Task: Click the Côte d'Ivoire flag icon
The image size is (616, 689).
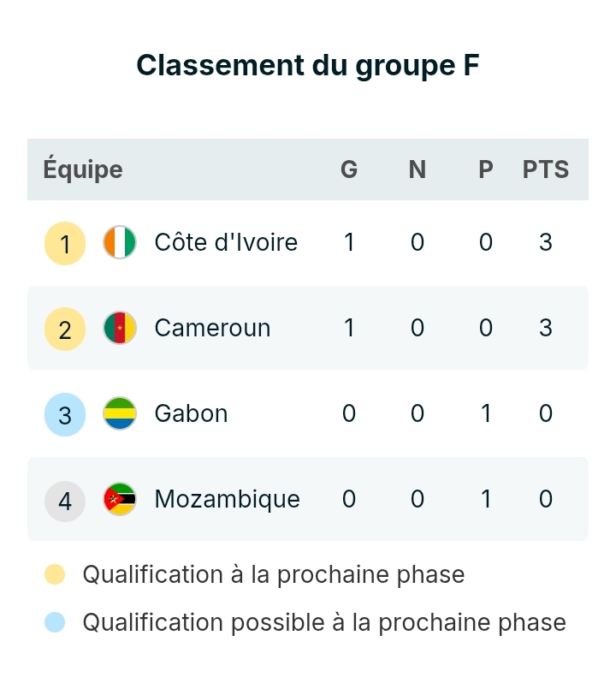Action: coord(120,243)
